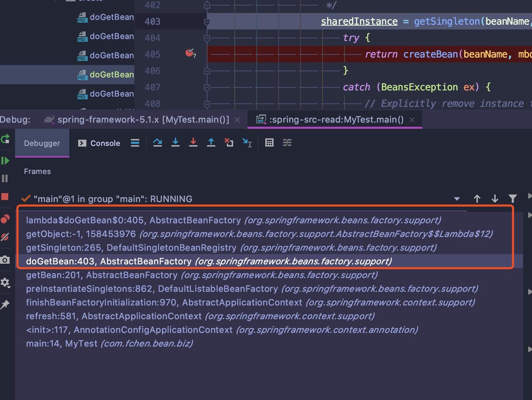Switch to spring-framework-5.1.x [MyTest.main()] debug tab
The height and width of the screenshot is (400, 532).
[143, 120]
